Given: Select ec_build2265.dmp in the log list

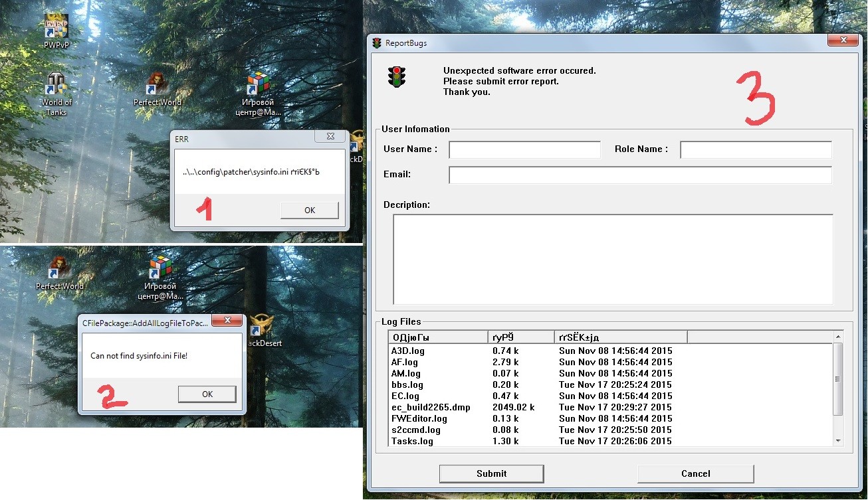Looking at the screenshot, I should pyautogui.click(x=431, y=407).
